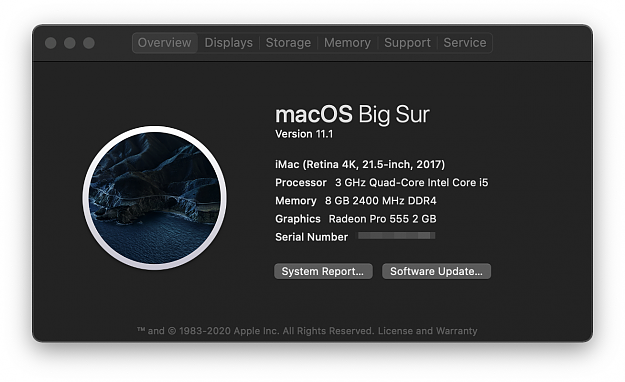Click the System Report... button
Screen dimensions: 625x382
click(323, 271)
